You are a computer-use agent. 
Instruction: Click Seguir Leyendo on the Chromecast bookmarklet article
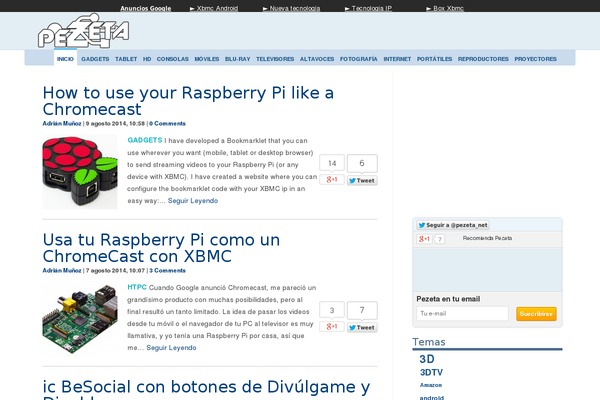[x=193, y=201]
